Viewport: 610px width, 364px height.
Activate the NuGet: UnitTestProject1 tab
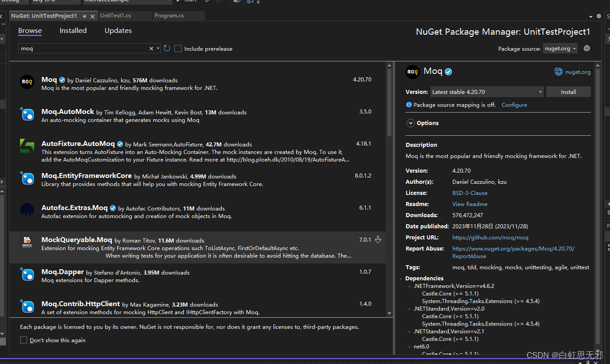click(x=44, y=16)
